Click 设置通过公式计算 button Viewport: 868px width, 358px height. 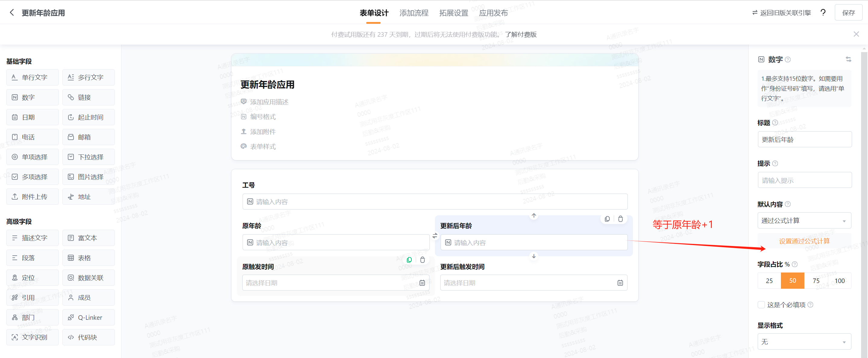click(804, 241)
